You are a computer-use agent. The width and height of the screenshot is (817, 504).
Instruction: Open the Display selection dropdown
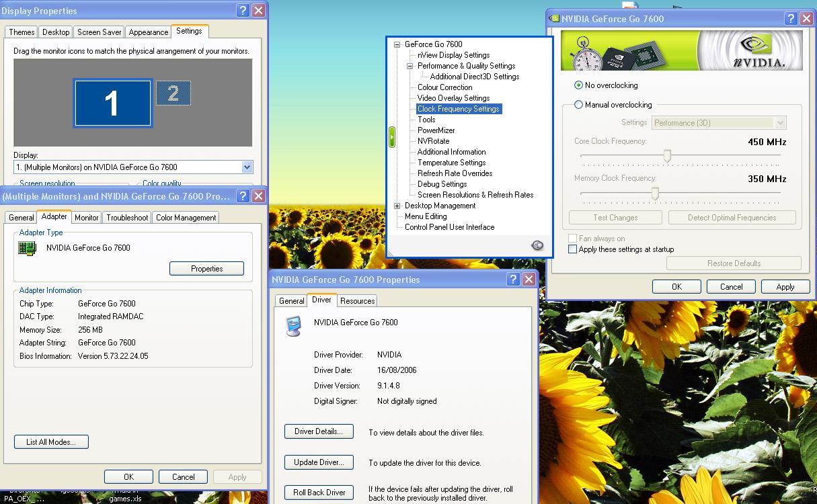247,167
